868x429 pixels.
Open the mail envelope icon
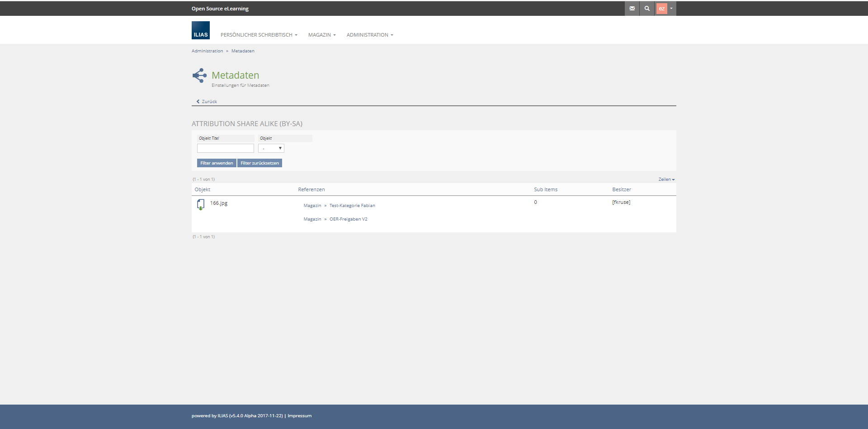(x=632, y=9)
